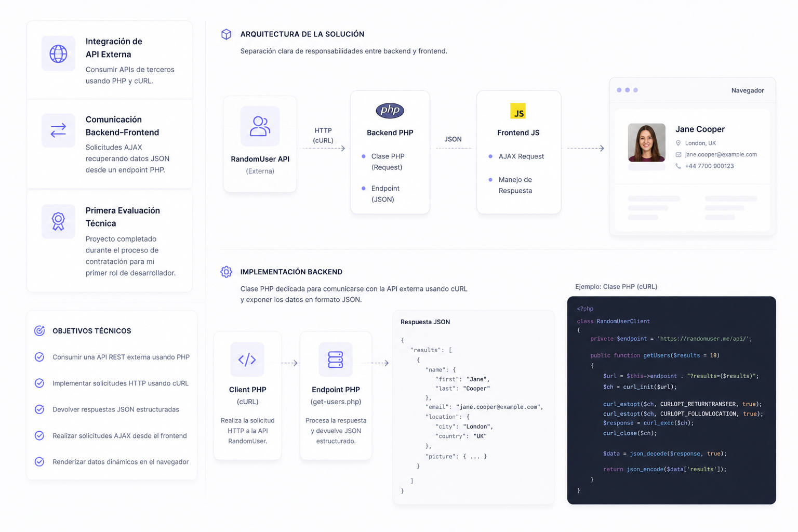Click the Clase PHP (Request) bullet item
The image size is (798, 532).
click(388, 162)
